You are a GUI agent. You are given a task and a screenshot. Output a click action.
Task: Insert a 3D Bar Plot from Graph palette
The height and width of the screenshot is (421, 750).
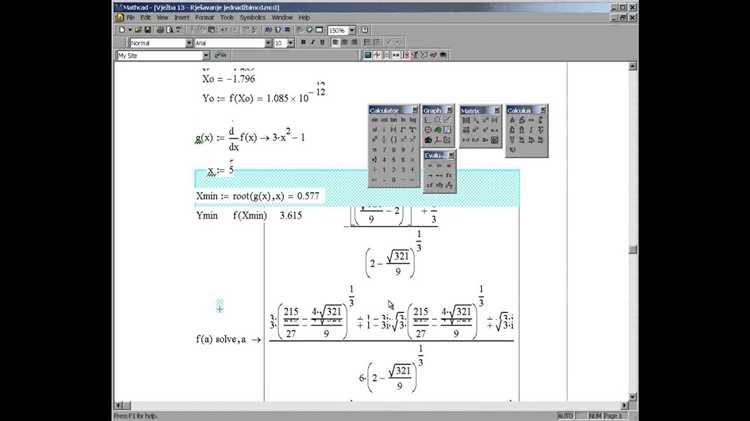click(x=428, y=140)
